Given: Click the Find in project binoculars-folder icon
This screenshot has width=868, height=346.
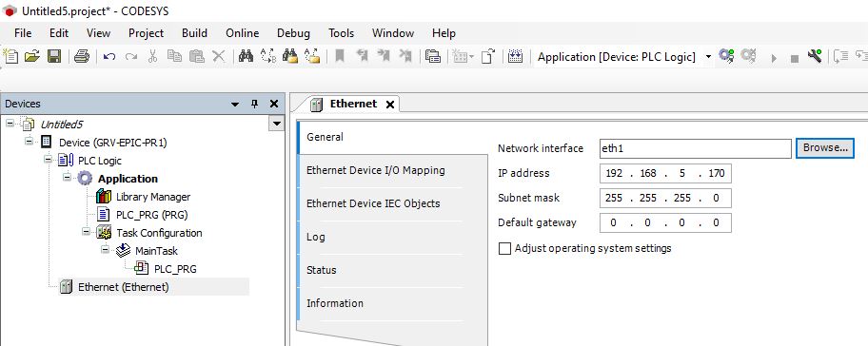Looking at the screenshot, I should [290, 56].
